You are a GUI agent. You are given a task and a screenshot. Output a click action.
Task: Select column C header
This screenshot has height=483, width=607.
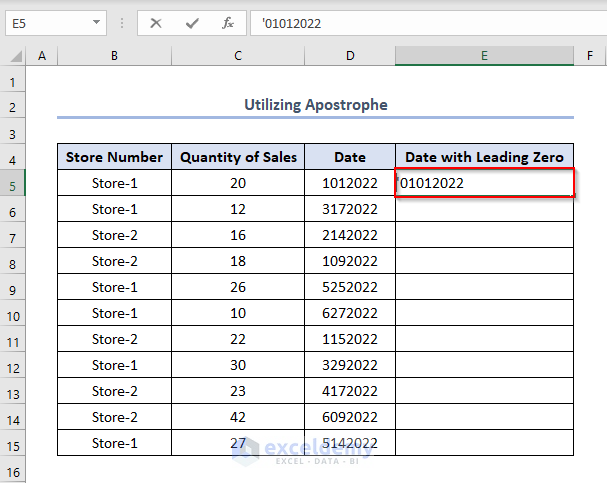(x=238, y=57)
